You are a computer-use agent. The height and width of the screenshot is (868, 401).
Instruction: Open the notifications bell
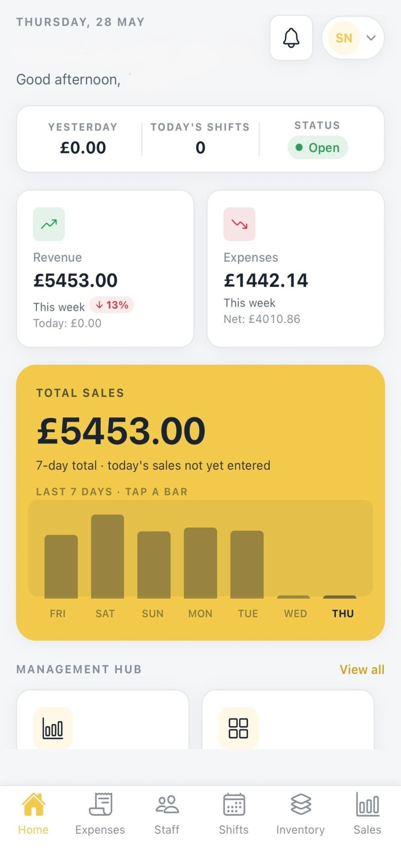coord(291,38)
